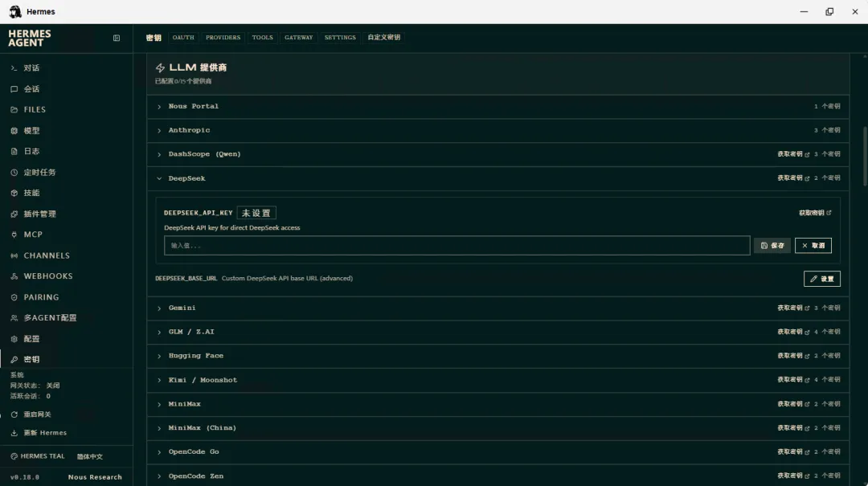Viewport: 868px width, 486px height.
Task: Click the 重启网关 restart gateway icon
Action: click(x=14, y=415)
